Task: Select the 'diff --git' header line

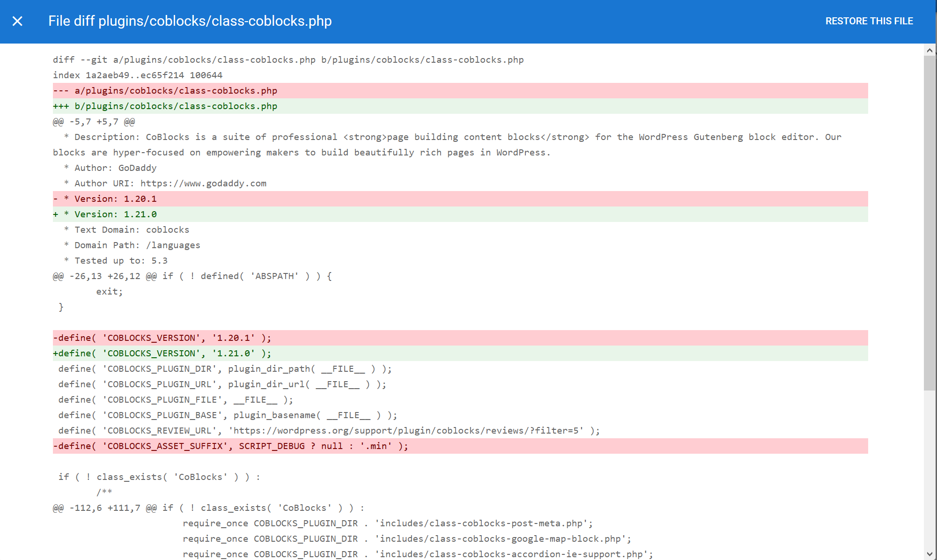Action: [x=288, y=59]
